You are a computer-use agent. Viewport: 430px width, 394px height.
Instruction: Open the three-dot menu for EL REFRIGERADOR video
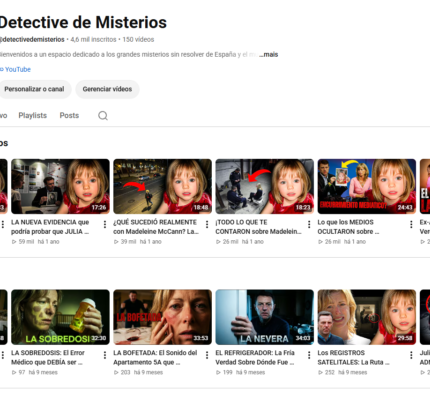pyautogui.click(x=309, y=355)
